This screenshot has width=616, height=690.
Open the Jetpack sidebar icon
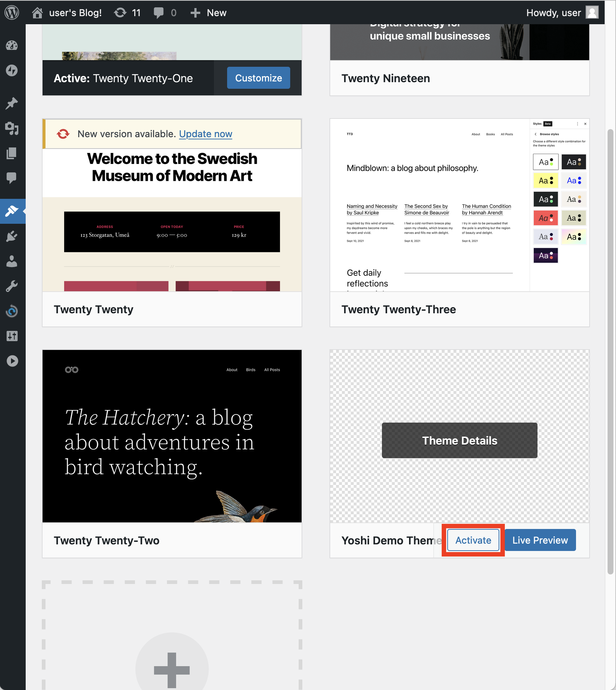pos(12,70)
